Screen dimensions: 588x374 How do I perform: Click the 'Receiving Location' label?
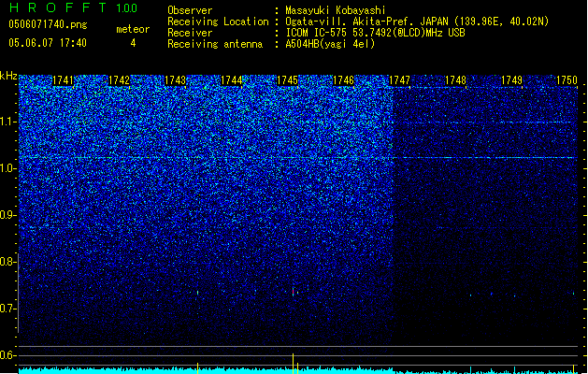218,22
